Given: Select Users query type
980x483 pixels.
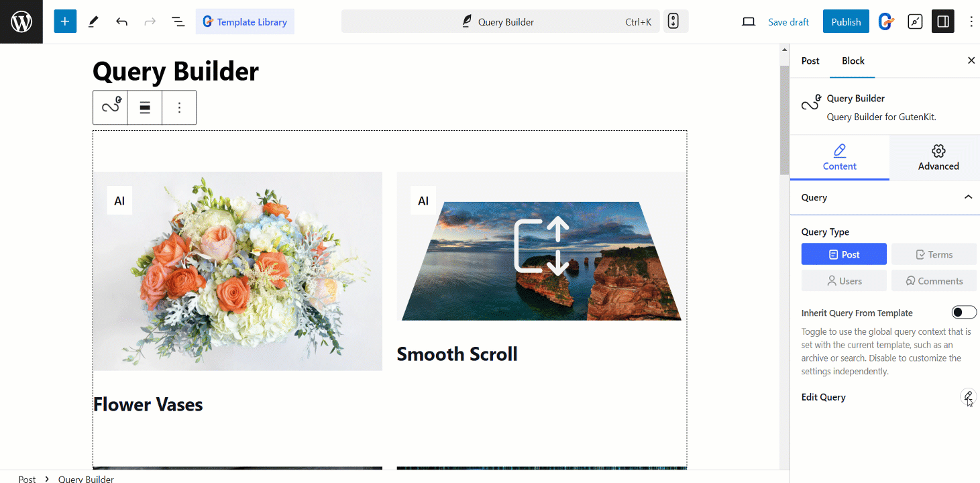Looking at the screenshot, I should coord(844,280).
